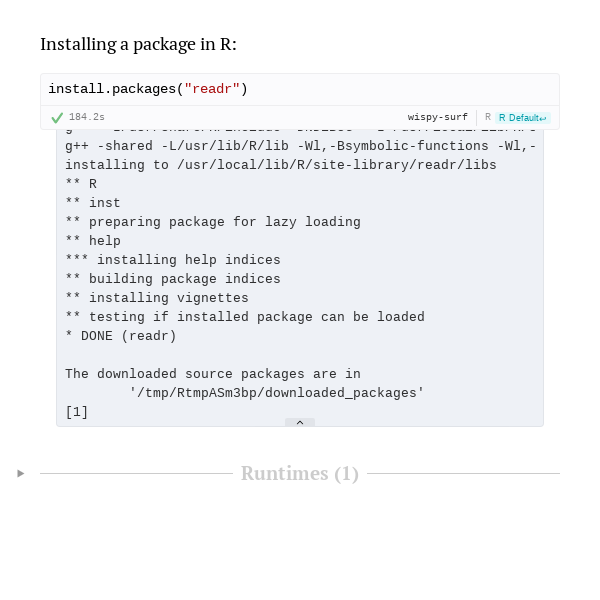Click the wispy-surf cell name

coord(437,117)
